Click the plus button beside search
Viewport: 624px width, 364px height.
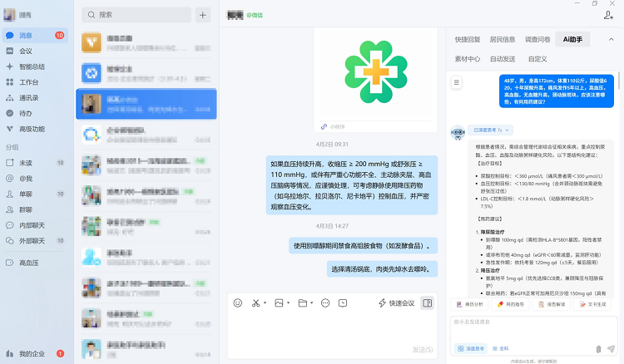pyautogui.click(x=203, y=15)
